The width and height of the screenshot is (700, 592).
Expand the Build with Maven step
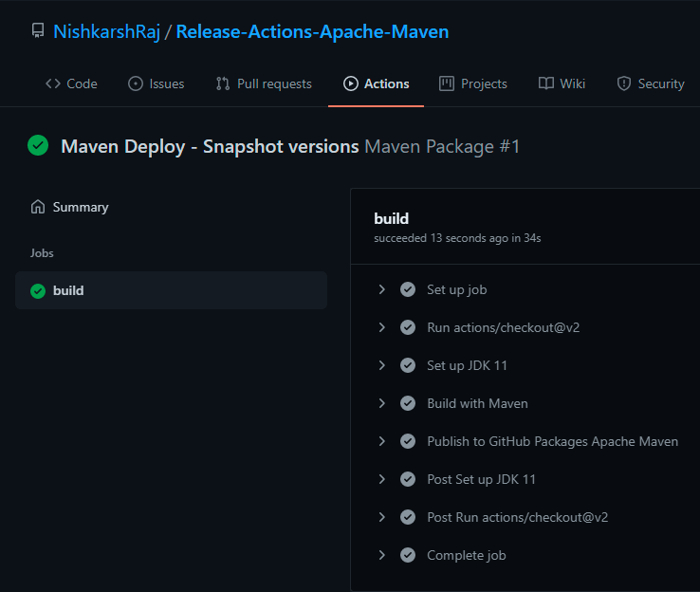point(381,403)
